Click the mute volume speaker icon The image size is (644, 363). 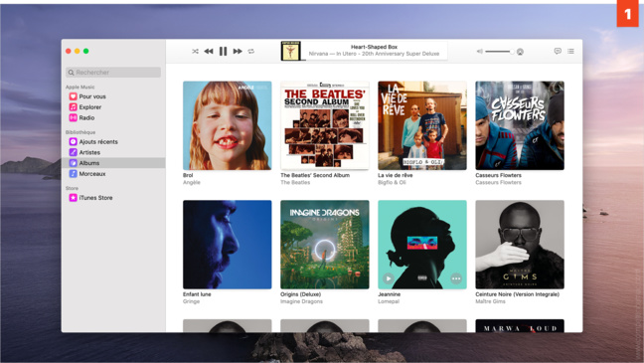[479, 52]
